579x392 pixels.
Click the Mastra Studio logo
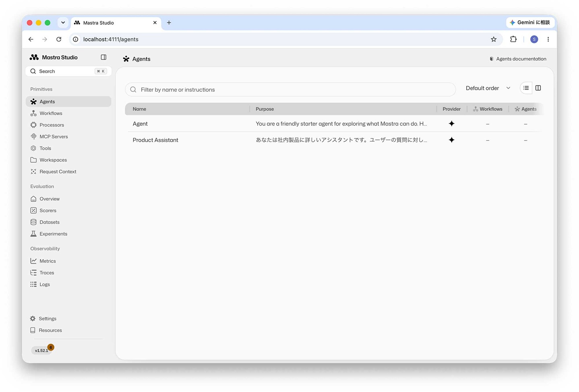(x=34, y=57)
